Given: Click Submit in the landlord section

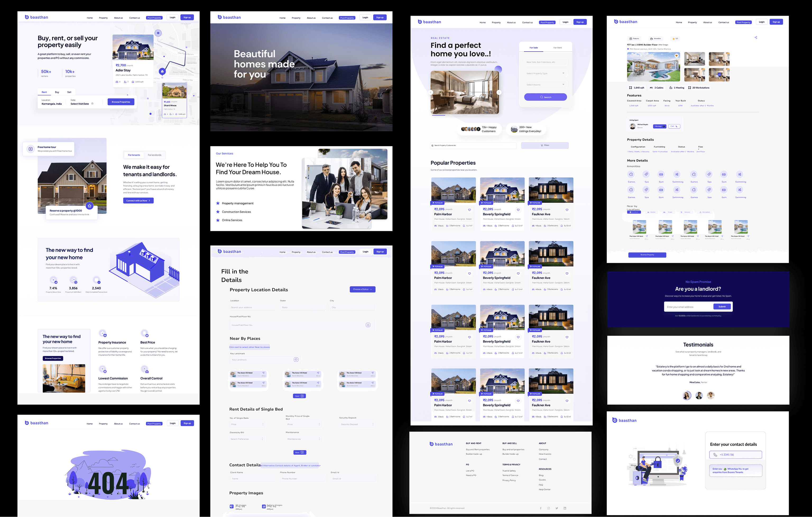Looking at the screenshot, I should [722, 306].
